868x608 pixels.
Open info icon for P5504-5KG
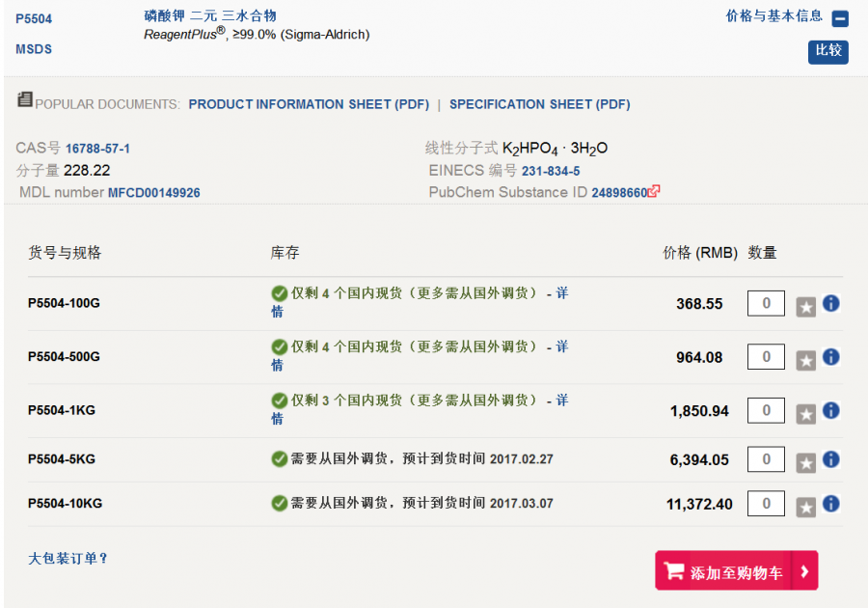pyautogui.click(x=830, y=459)
